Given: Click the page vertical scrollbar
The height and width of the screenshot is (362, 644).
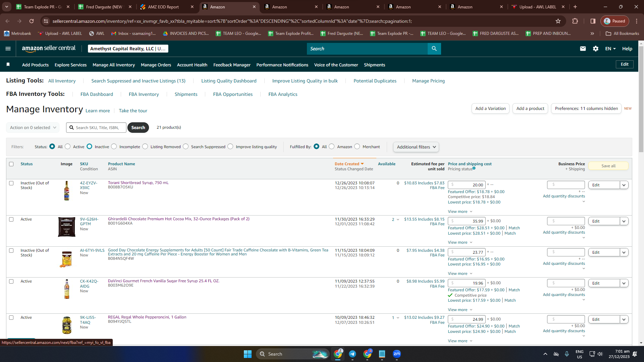Looking at the screenshot, I should pyautogui.click(x=641, y=99).
